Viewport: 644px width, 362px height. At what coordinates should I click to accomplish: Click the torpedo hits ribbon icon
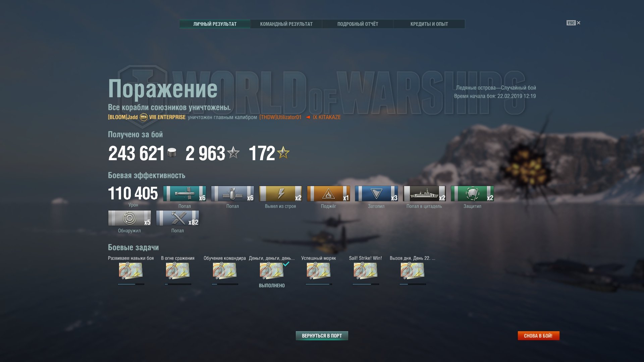coord(184,194)
